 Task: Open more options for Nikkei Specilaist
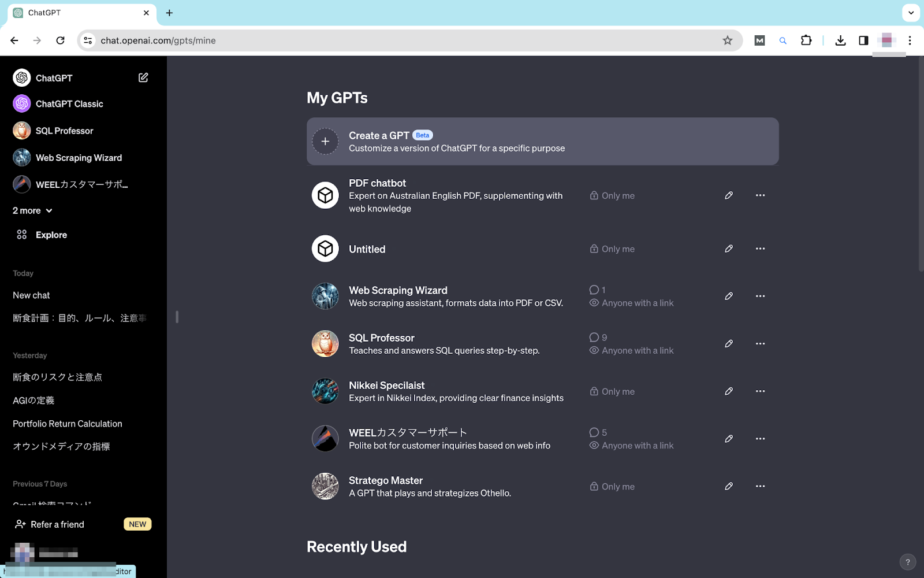click(x=760, y=391)
